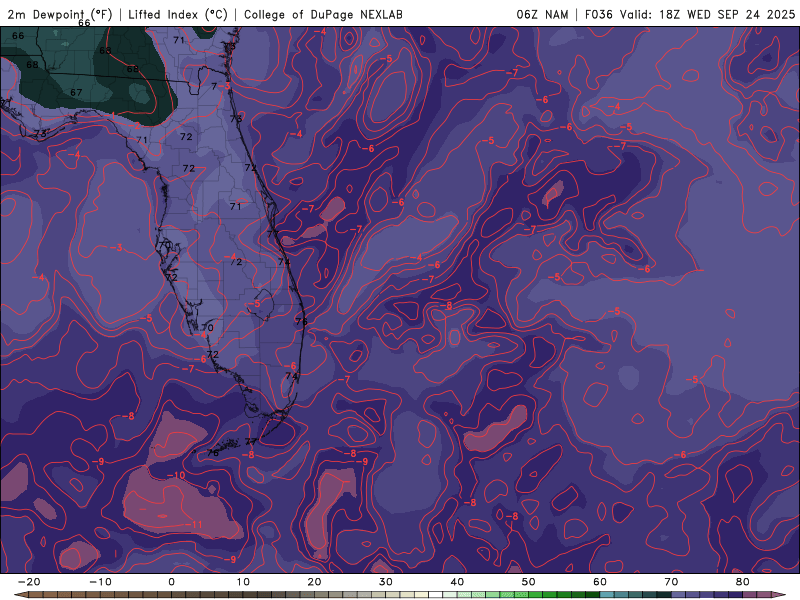The width and height of the screenshot is (800, 600).
Task: Select the "06Z NAM" model run label
Action: point(542,14)
